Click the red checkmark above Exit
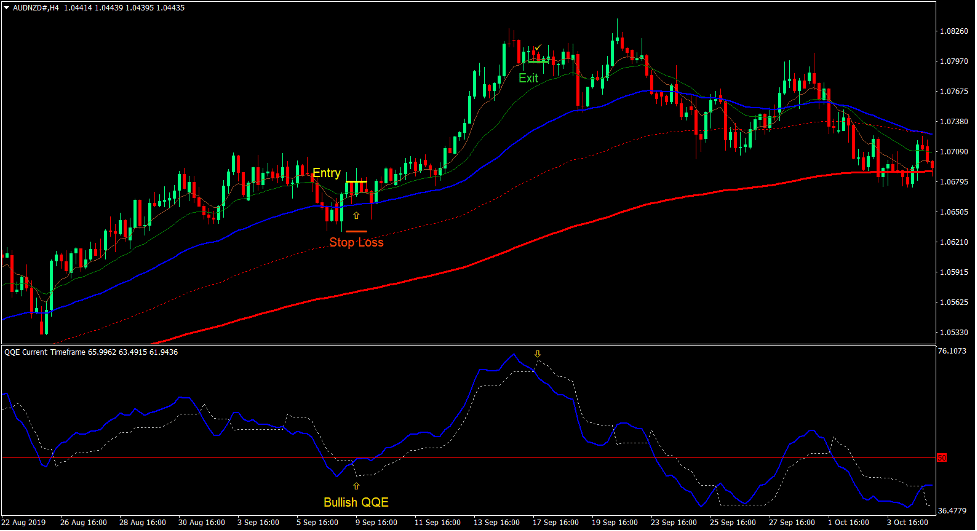 [537, 48]
